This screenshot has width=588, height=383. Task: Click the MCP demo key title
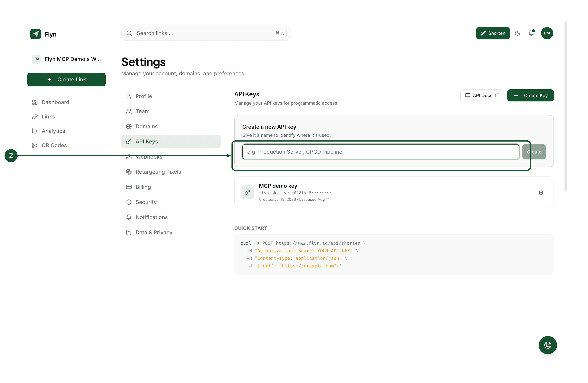point(278,186)
